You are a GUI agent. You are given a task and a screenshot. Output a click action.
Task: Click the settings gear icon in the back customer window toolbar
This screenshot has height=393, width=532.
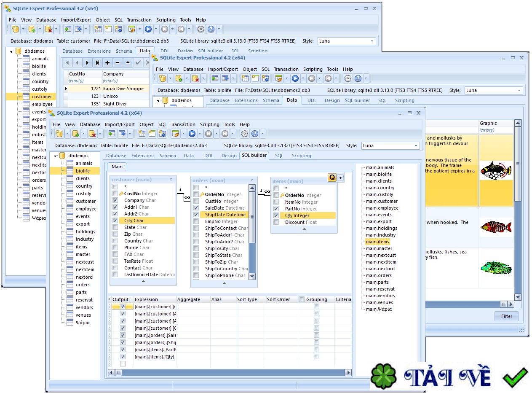pyautogui.click(x=201, y=29)
